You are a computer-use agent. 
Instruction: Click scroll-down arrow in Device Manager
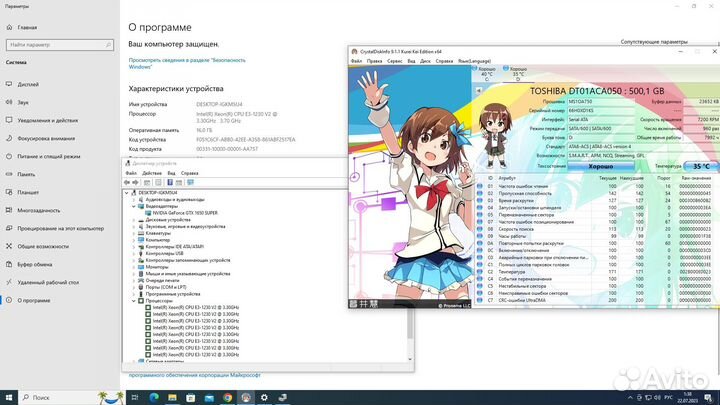[410, 359]
